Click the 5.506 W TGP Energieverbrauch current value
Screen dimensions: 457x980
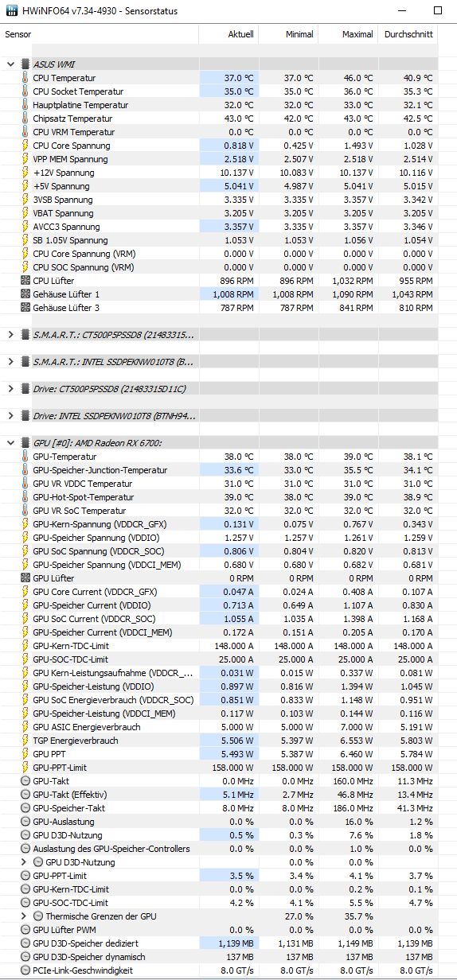tap(236, 741)
